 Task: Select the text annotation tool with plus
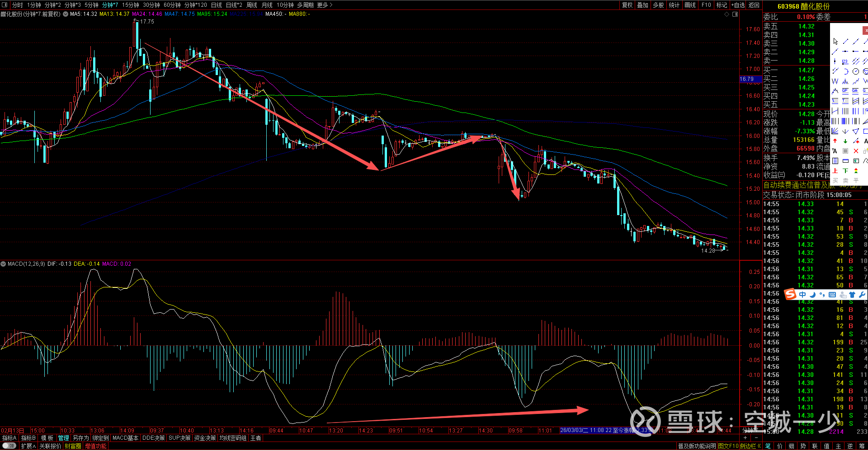click(835, 151)
